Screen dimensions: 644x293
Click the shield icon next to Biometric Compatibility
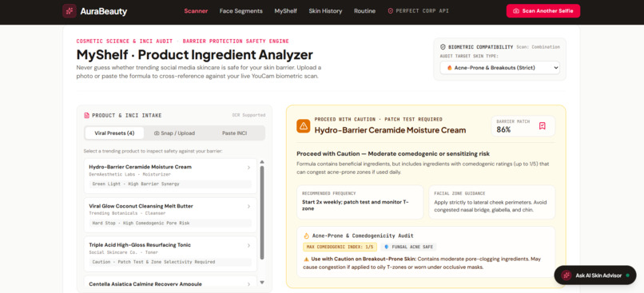click(443, 47)
